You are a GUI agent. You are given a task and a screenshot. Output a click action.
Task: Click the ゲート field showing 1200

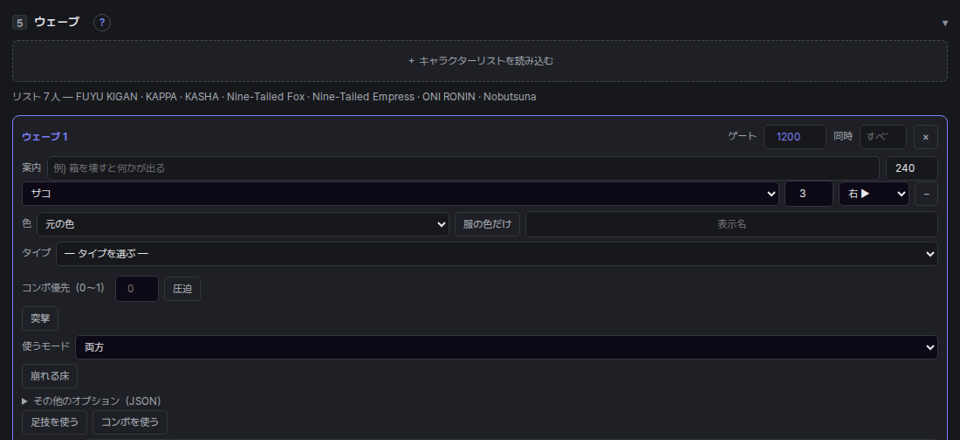794,137
